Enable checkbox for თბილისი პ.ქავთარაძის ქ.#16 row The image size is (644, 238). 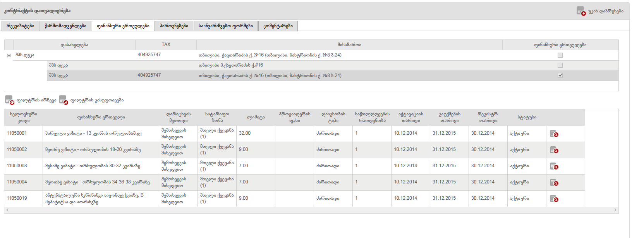[x=560, y=65]
